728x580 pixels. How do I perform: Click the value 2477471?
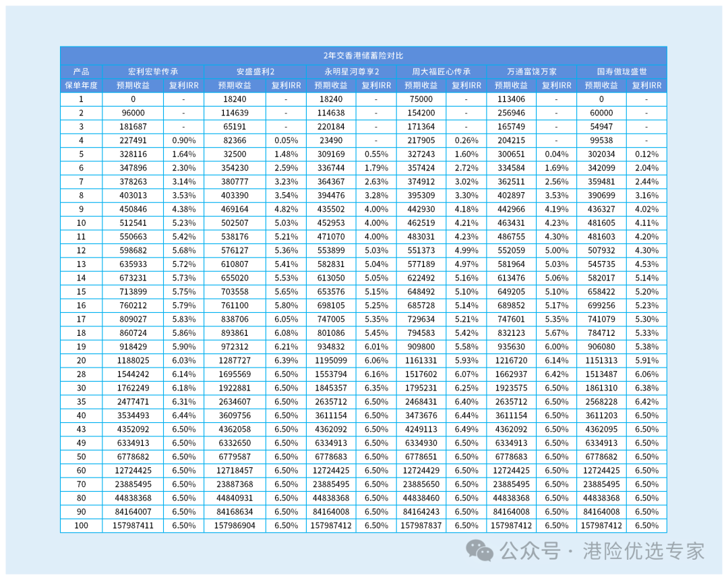coord(133,402)
